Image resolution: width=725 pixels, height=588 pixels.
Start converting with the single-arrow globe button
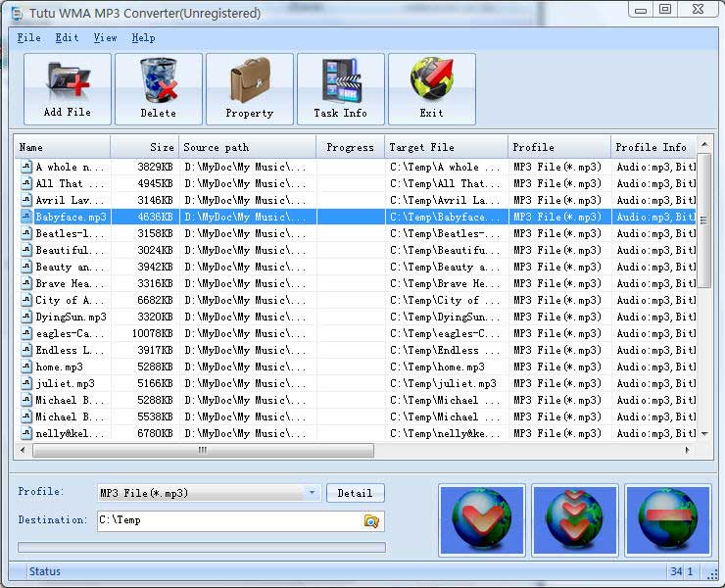click(x=482, y=519)
